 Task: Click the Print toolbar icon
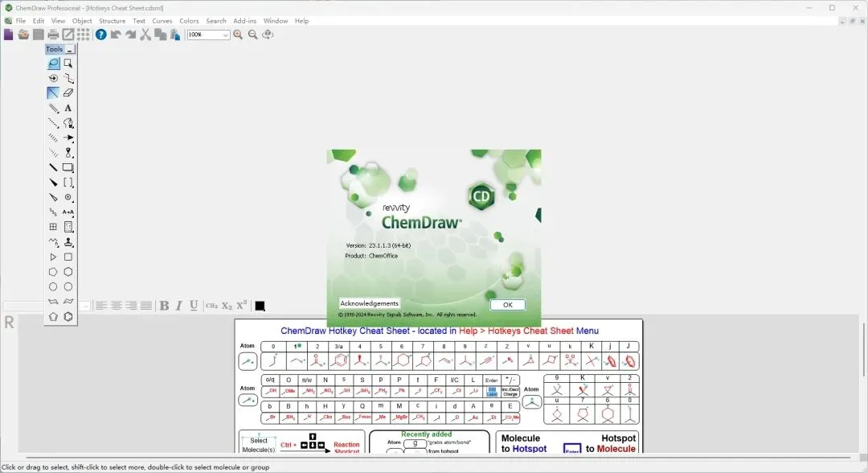tap(53, 35)
